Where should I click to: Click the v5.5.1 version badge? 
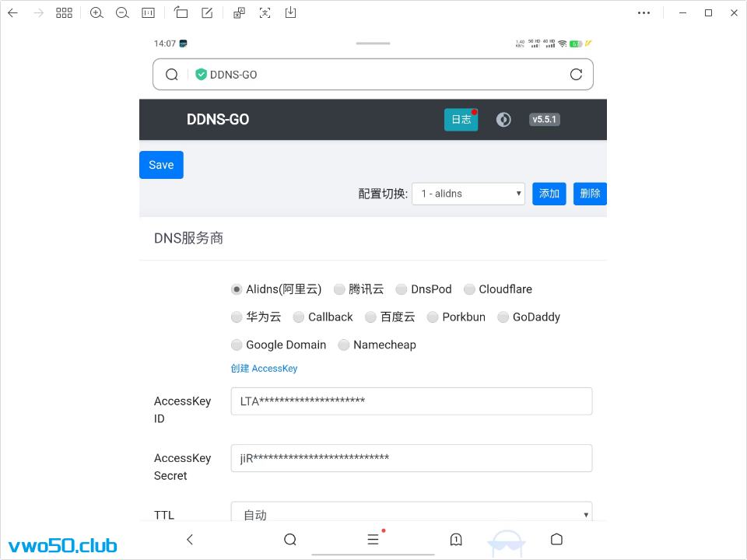(545, 120)
